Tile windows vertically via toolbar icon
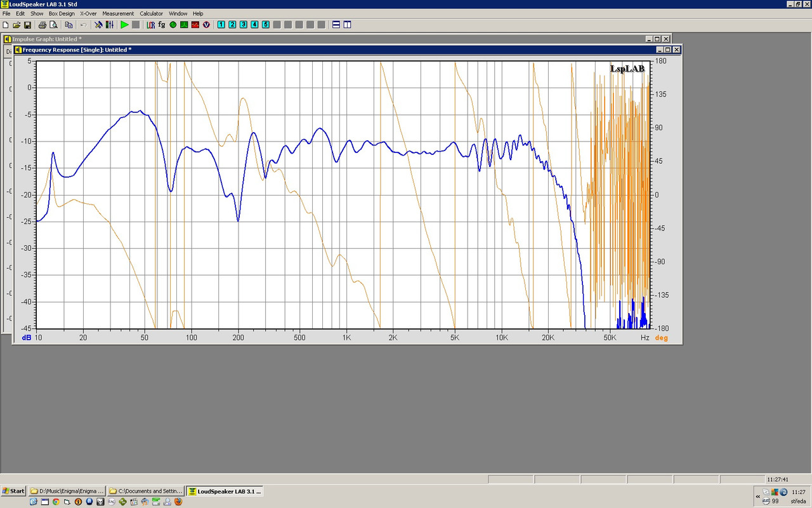Viewport: 812px width, 508px height. 347,25
